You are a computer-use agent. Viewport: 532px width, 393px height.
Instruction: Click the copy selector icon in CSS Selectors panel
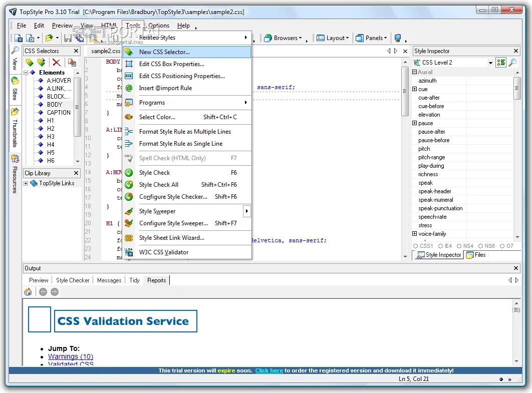pyautogui.click(x=72, y=63)
